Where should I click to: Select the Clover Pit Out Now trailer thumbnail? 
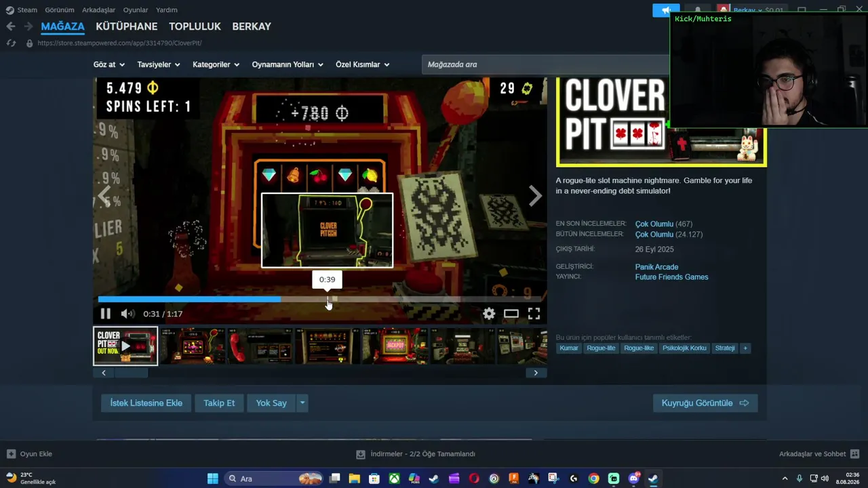[x=125, y=346]
